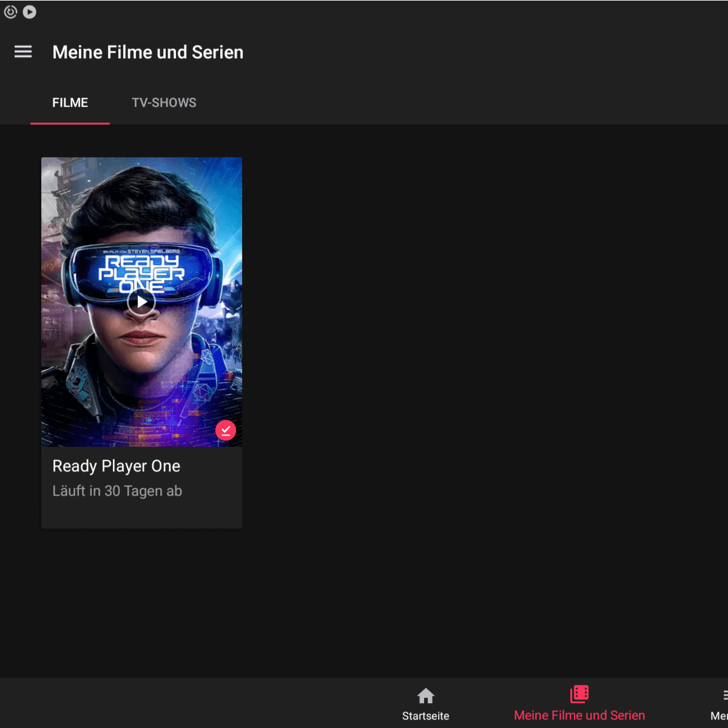
Task: Open the hamburger navigation menu
Action: [x=23, y=52]
